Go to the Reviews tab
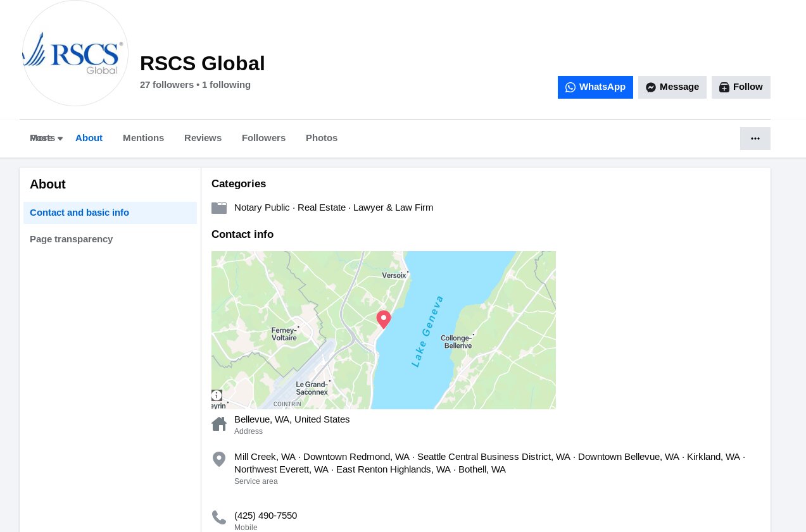The image size is (806, 532). pyautogui.click(x=203, y=138)
